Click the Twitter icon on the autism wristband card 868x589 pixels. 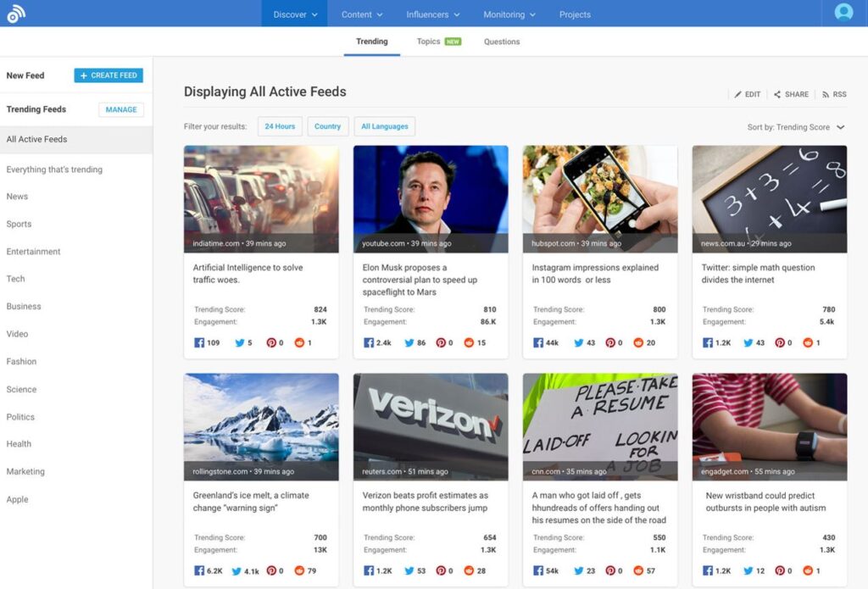pos(749,570)
